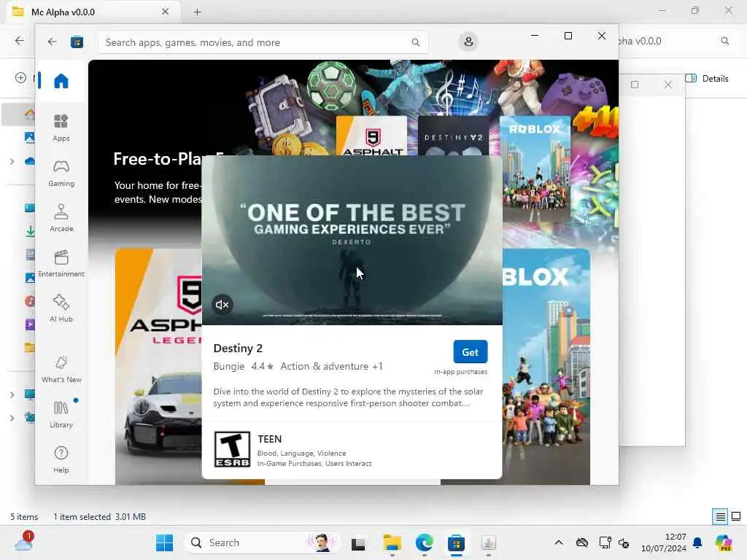Open the weather widget on the taskbar
This screenshot has width=747, height=560.
tap(23, 542)
